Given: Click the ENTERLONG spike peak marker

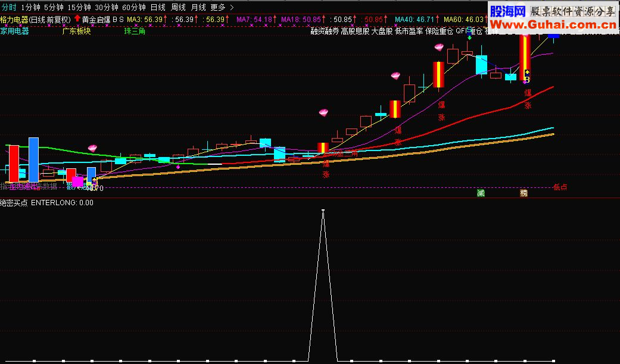Looking at the screenshot, I should pos(323,210).
